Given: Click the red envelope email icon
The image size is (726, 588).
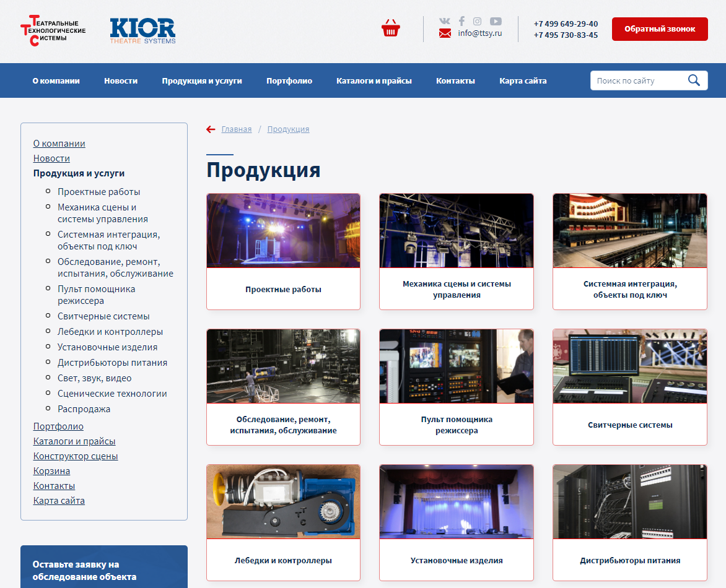Looking at the screenshot, I should (x=445, y=34).
